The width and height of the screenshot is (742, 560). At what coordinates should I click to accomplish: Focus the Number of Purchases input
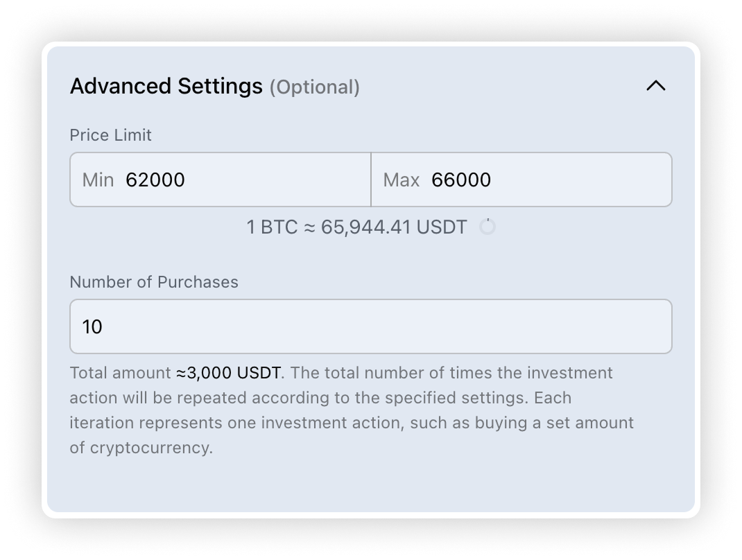coord(370,326)
